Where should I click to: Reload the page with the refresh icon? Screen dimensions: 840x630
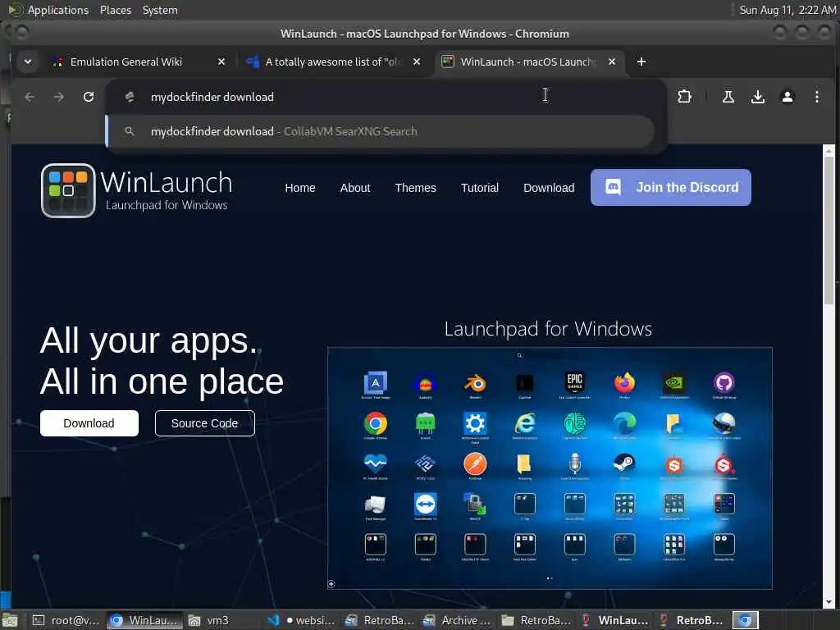89,97
